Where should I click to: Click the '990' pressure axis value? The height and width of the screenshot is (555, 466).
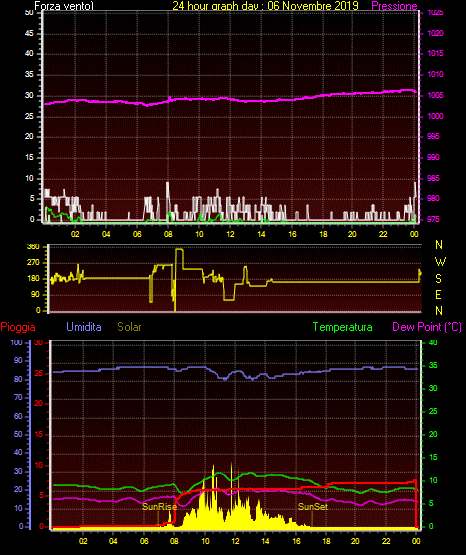click(x=433, y=157)
